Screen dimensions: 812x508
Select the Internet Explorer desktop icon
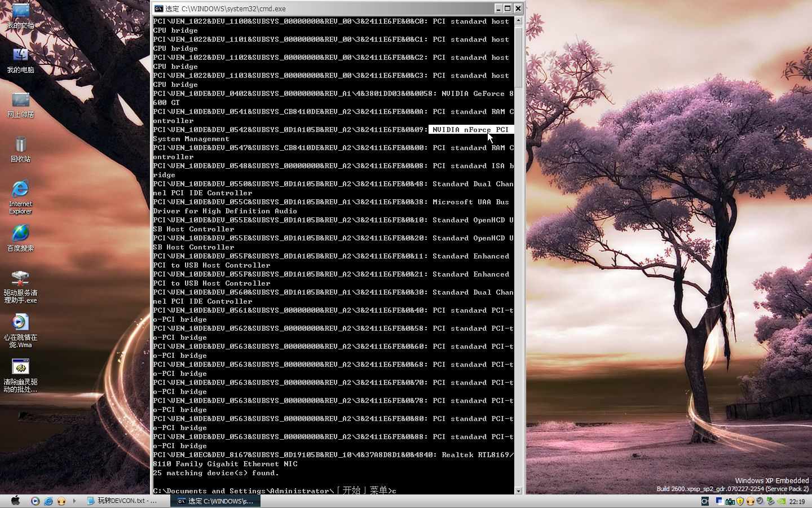point(20,197)
